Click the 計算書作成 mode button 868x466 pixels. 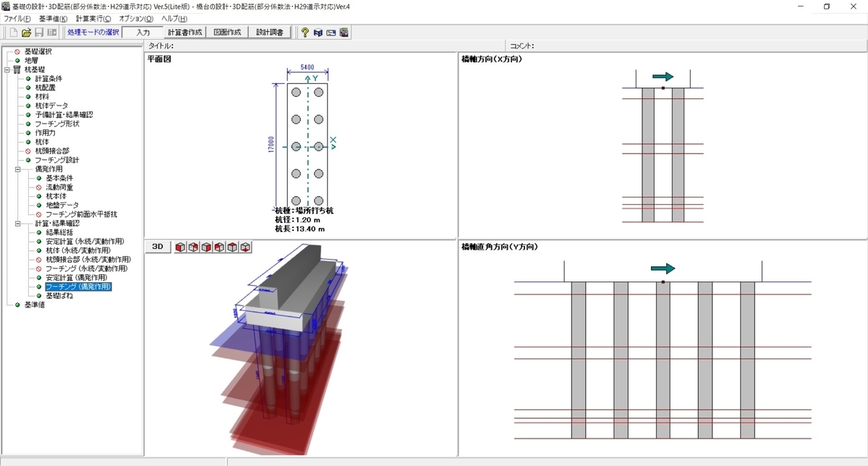click(184, 33)
